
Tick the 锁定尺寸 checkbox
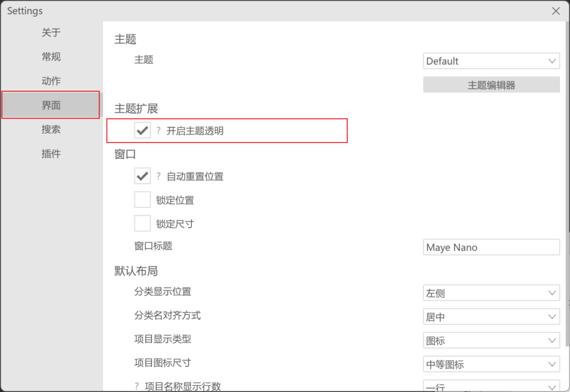point(142,224)
